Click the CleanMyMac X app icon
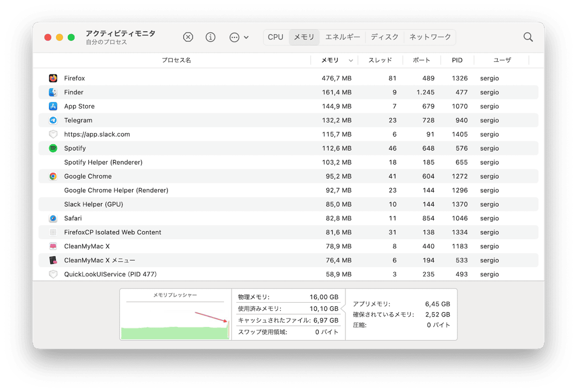577x392 pixels. tap(53, 246)
